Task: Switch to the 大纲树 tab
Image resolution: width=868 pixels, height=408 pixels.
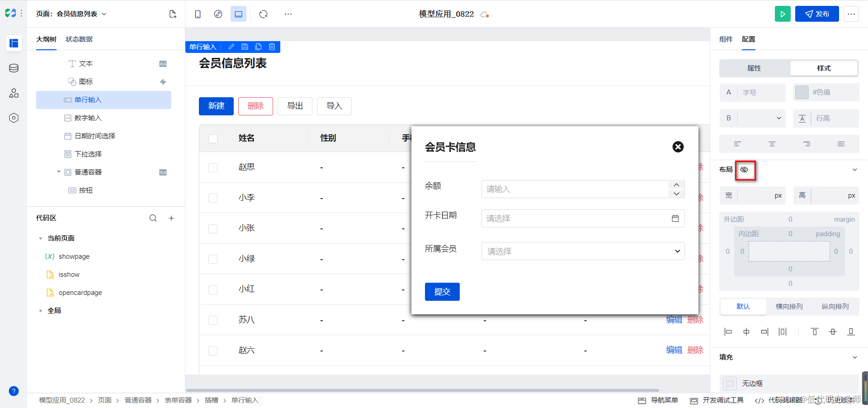Action: (x=46, y=39)
